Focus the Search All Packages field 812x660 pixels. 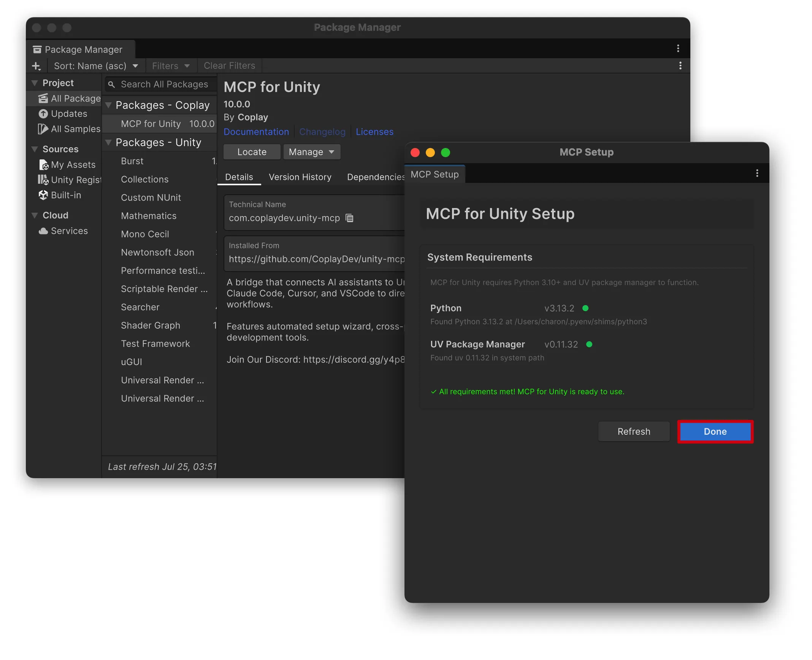160,84
